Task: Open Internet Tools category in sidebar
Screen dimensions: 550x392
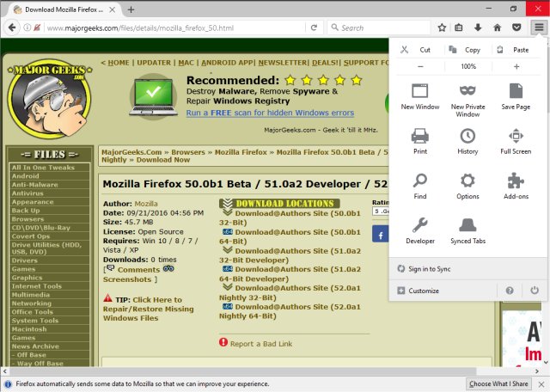Action: tap(36, 286)
